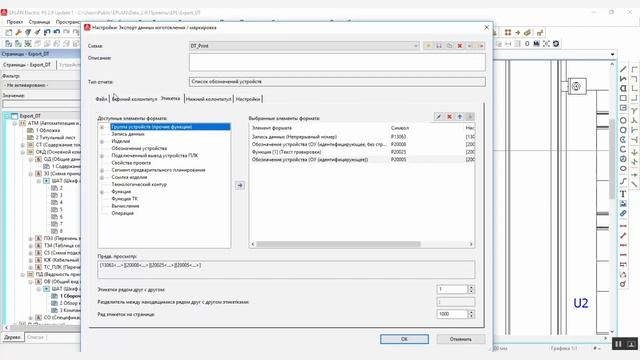Copy the current scheme
Screen dimensions: 640x360
click(x=449, y=46)
